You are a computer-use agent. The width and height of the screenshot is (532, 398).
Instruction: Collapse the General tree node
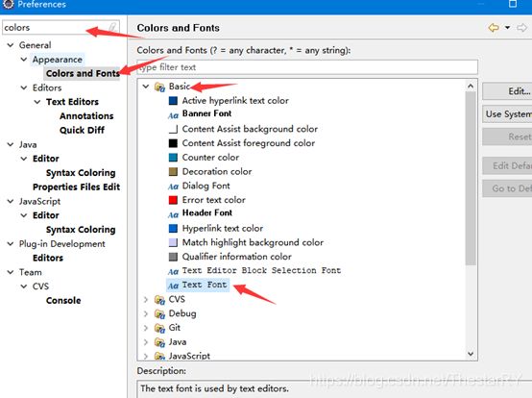point(11,45)
